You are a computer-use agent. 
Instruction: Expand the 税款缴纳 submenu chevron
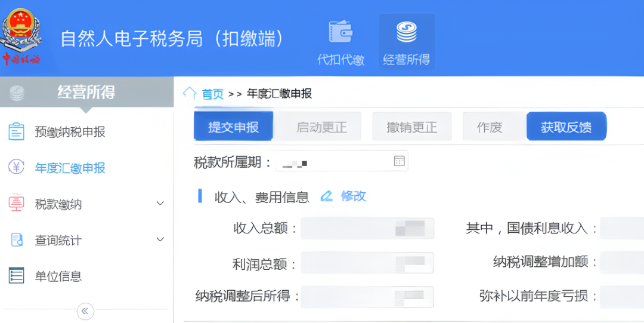pyautogui.click(x=160, y=204)
